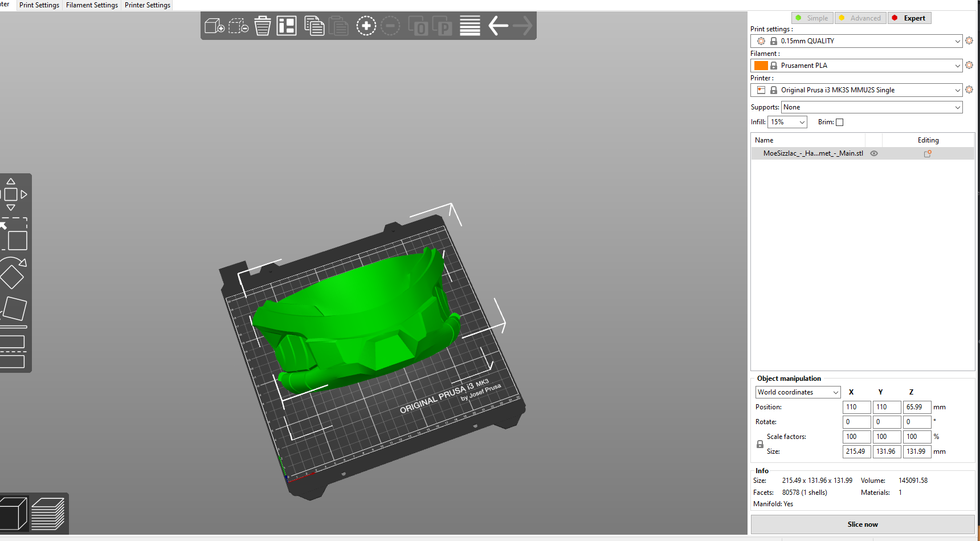The height and width of the screenshot is (541, 980).
Task: Click the Position Y field
Action: coord(887,407)
